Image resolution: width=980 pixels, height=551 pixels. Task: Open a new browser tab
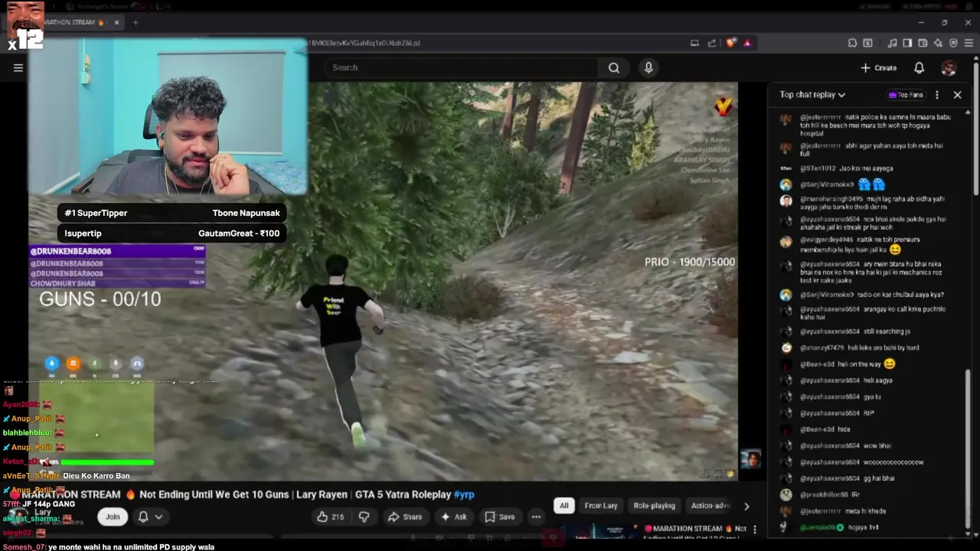point(136,22)
